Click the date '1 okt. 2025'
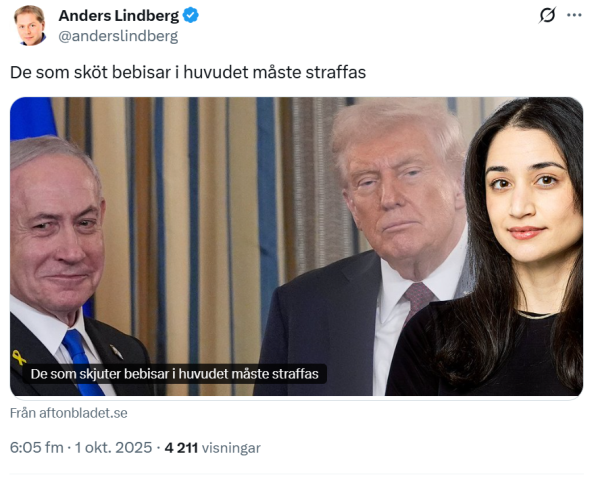This screenshot has width=600, height=477. (113, 448)
